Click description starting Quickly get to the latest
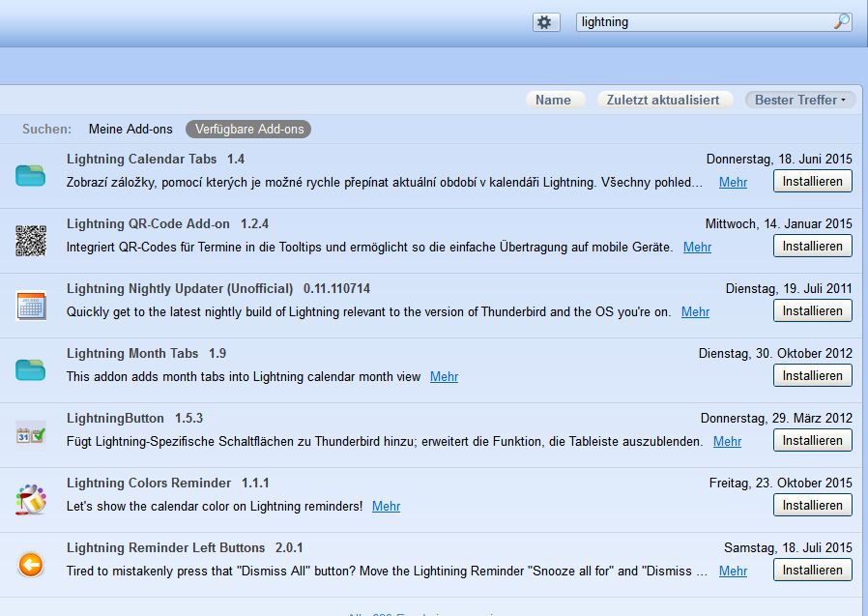 (x=368, y=312)
